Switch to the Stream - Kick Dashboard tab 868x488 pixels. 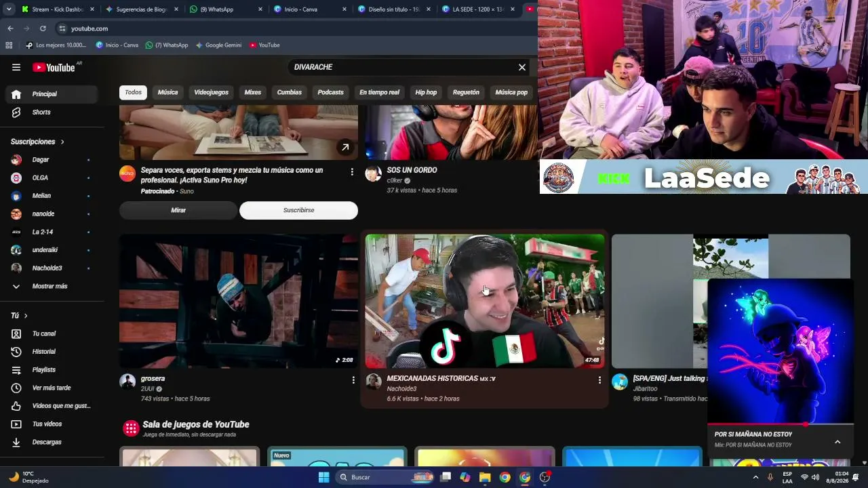pyautogui.click(x=57, y=9)
